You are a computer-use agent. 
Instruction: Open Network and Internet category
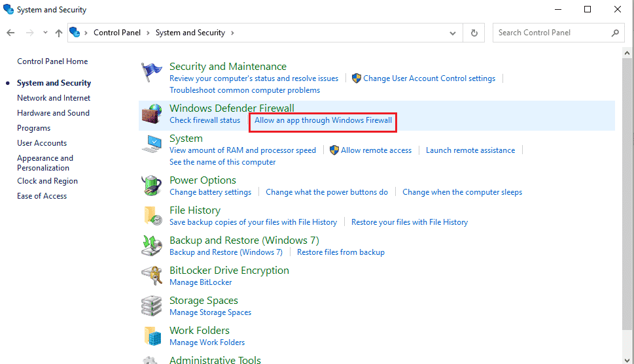coord(54,98)
